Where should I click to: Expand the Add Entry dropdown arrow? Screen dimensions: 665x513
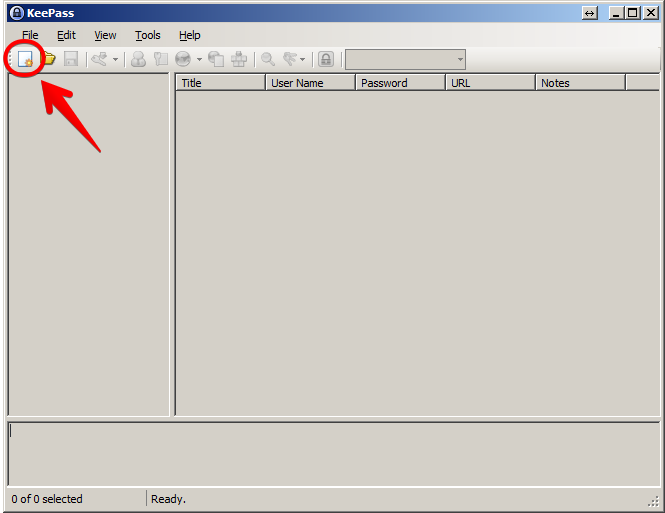pos(114,60)
